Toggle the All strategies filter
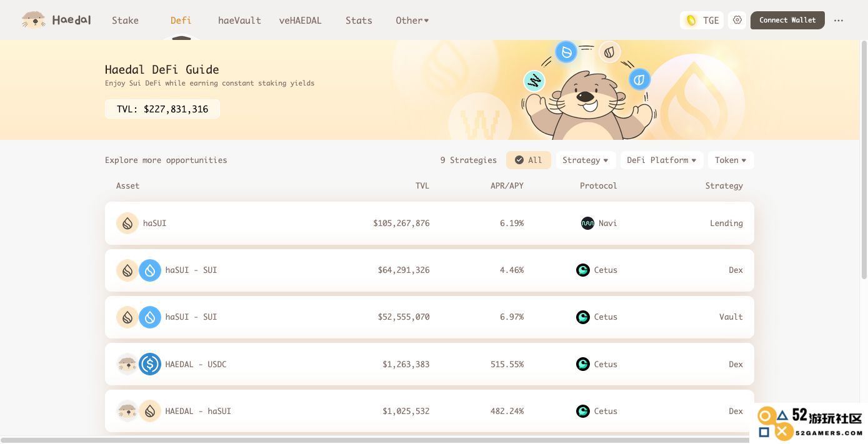This screenshot has height=444, width=868. [529, 160]
